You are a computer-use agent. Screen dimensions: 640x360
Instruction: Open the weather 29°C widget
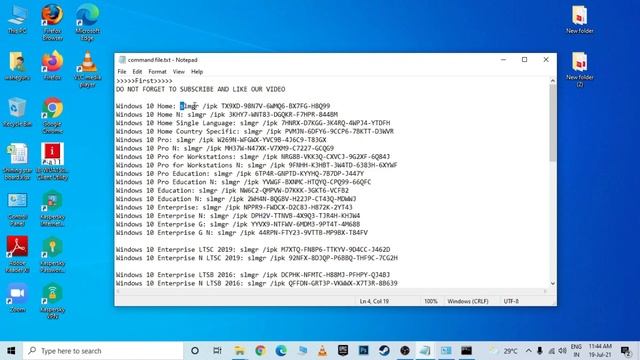coord(503,351)
